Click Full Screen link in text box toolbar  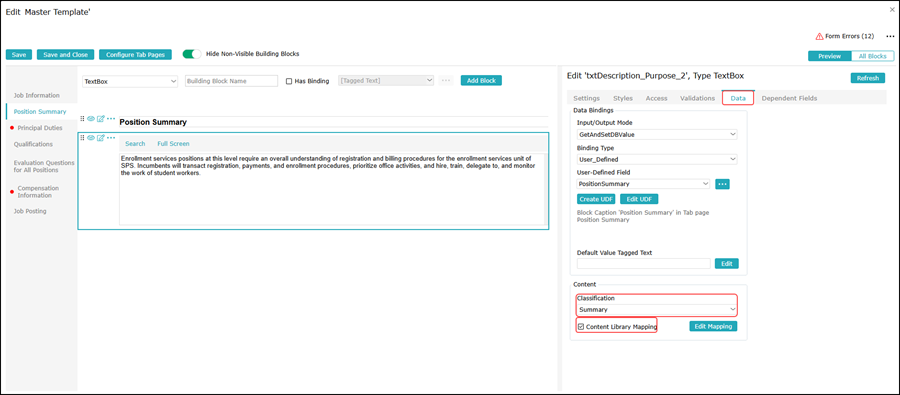pos(173,144)
